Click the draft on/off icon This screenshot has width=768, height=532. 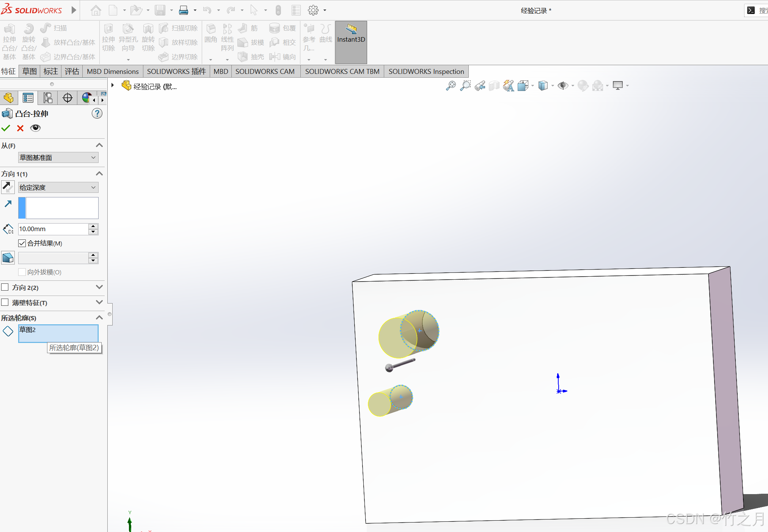point(8,258)
